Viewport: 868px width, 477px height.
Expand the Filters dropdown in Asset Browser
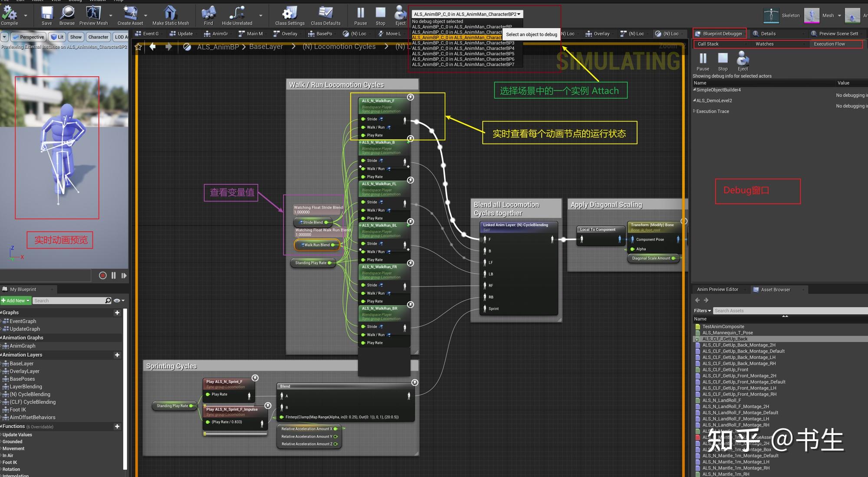point(702,310)
